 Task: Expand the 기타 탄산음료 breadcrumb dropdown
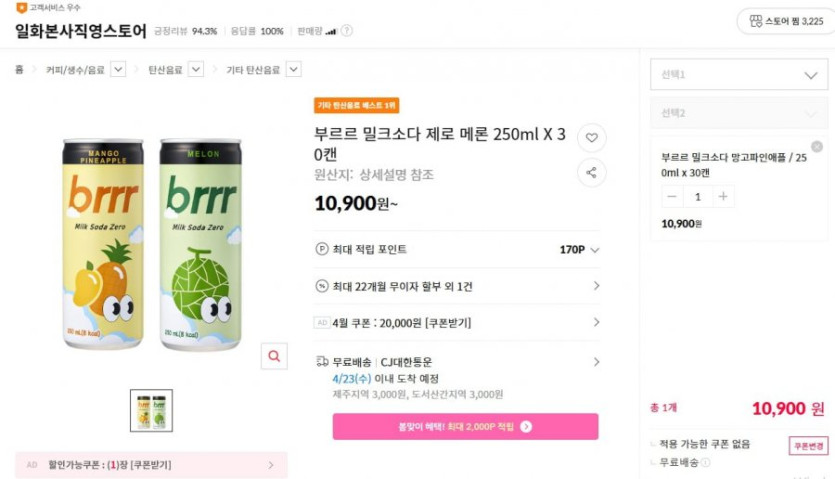[x=293, y=70]
